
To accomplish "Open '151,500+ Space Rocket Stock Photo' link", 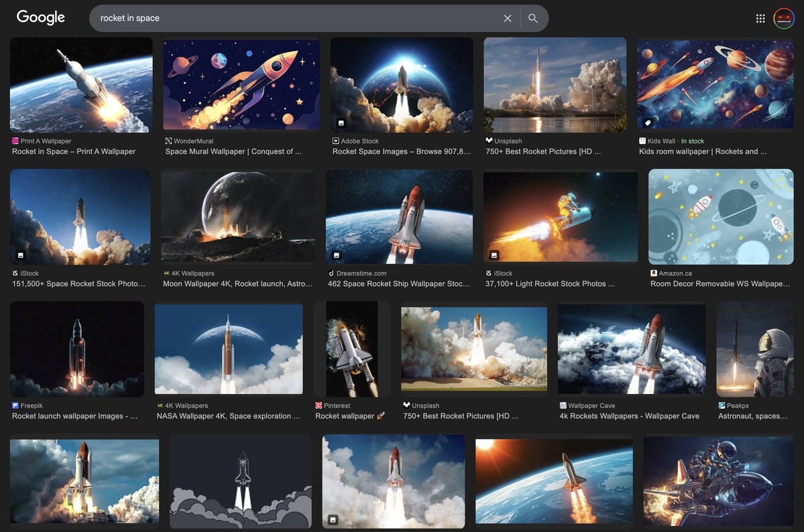I will pyautogui.click(x=78, y=284).
